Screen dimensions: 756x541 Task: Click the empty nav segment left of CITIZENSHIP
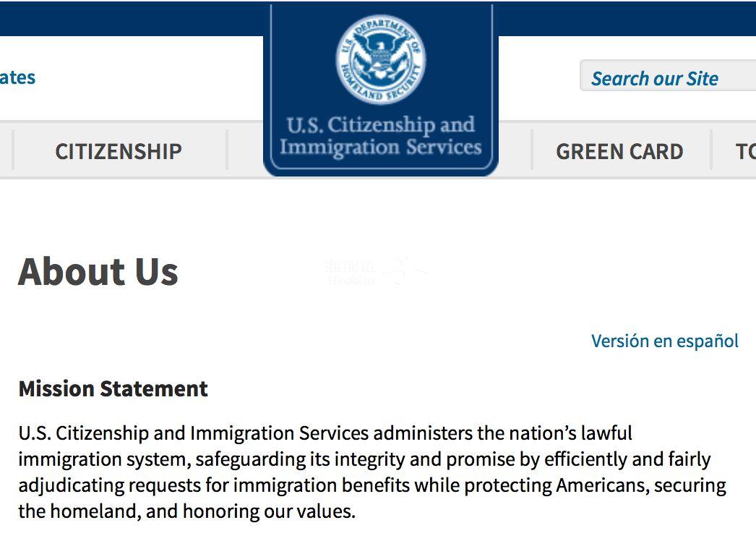click(x=6, y=151)
